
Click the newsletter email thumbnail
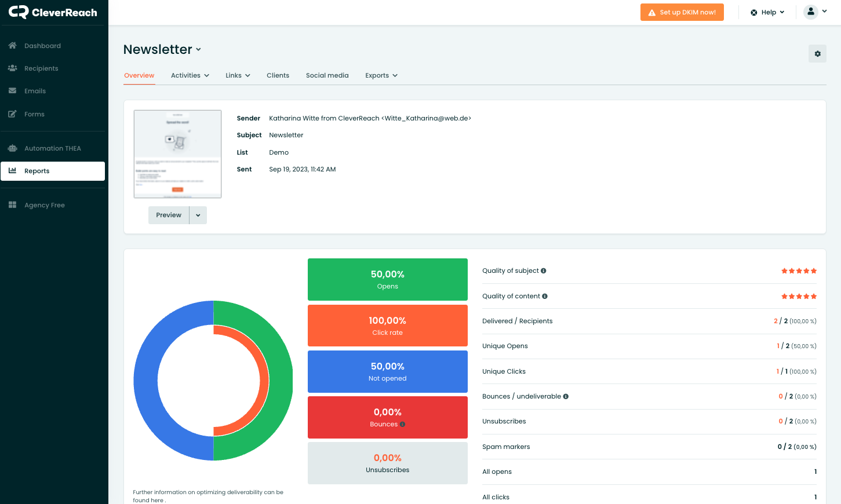(x=177, y=154)
